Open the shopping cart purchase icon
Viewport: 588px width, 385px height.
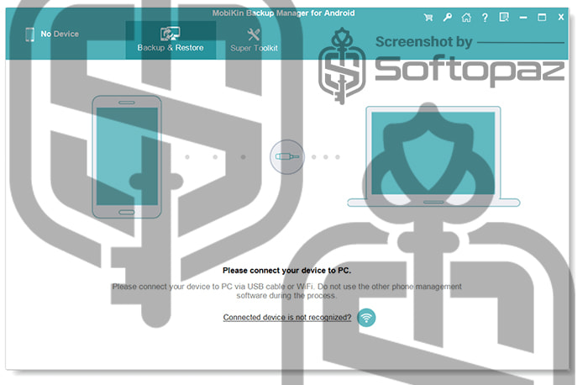tap(428, 18)
